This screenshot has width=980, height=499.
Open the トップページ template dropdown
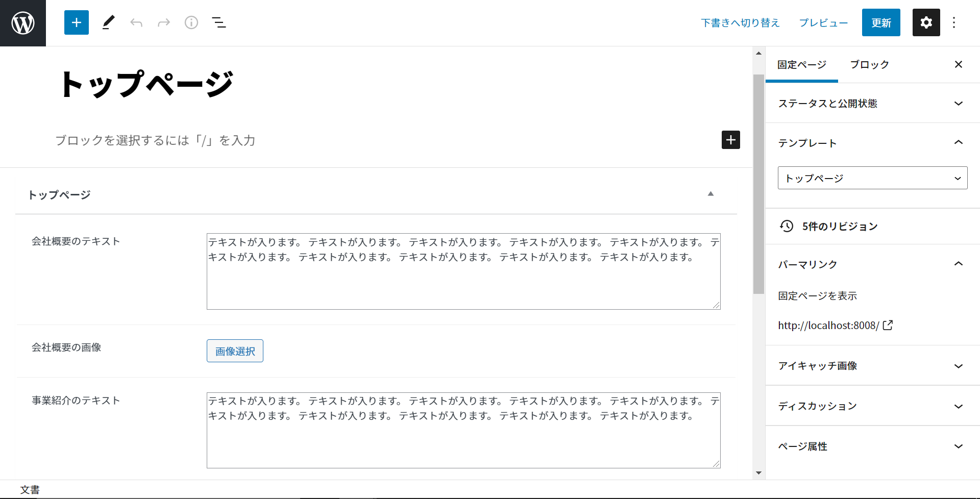[x=872, y=178]
